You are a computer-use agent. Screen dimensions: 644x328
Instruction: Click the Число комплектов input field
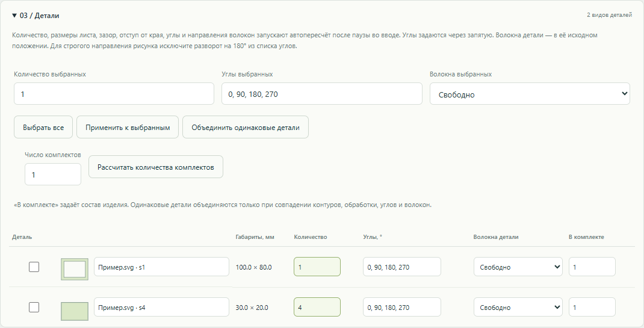tap(53, 175)
